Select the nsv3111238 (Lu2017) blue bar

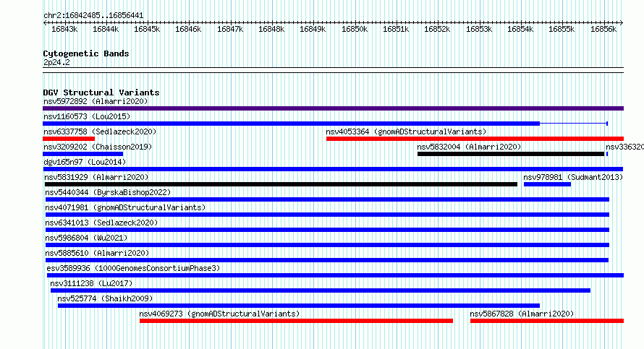pyautogui.click(x=321, y=290)
